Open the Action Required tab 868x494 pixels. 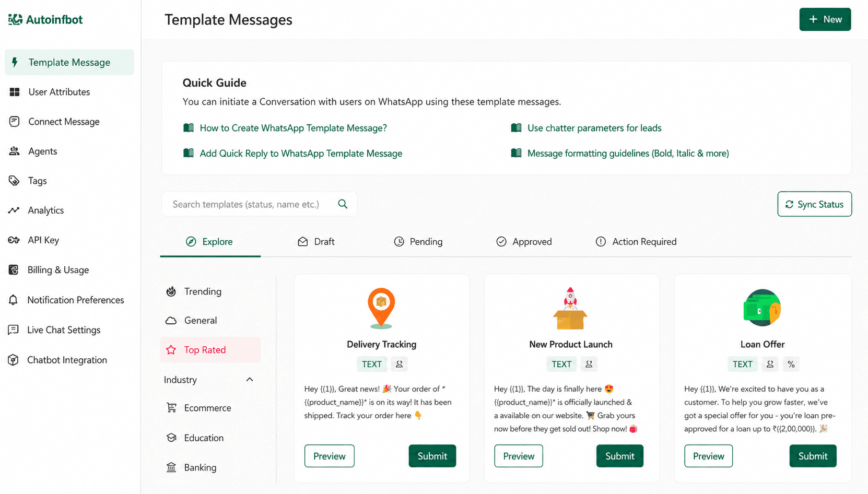pos(636,242)
